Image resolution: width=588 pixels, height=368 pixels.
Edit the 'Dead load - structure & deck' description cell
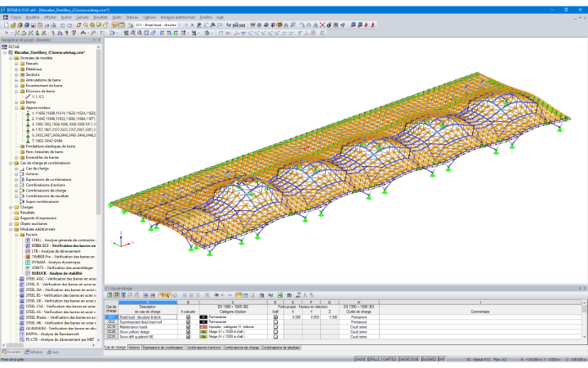pyautogui.click(x=148, y=317)
